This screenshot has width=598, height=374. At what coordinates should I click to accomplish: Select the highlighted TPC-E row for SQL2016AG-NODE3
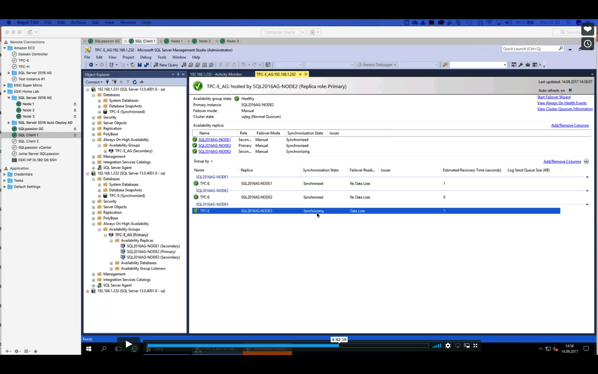point(376,211)
